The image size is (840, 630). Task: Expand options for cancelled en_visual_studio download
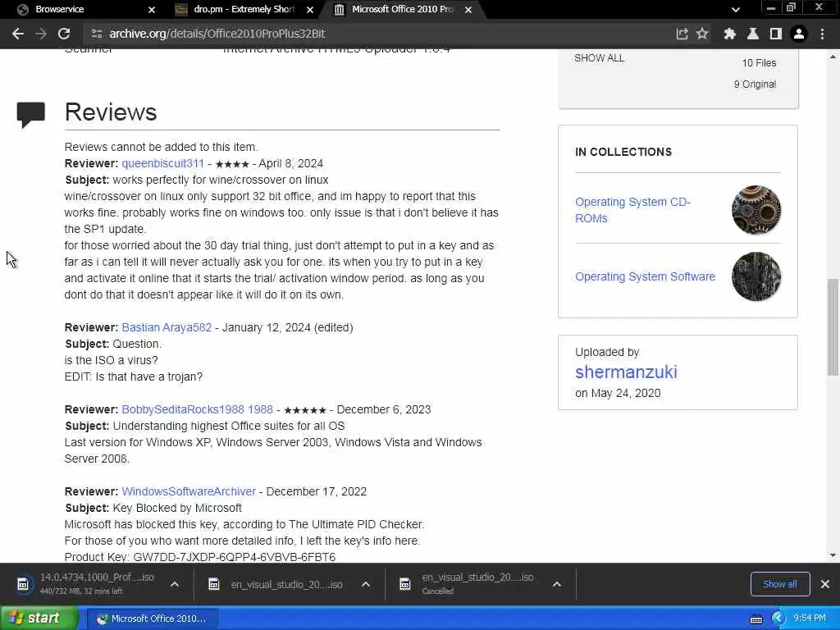557,584
